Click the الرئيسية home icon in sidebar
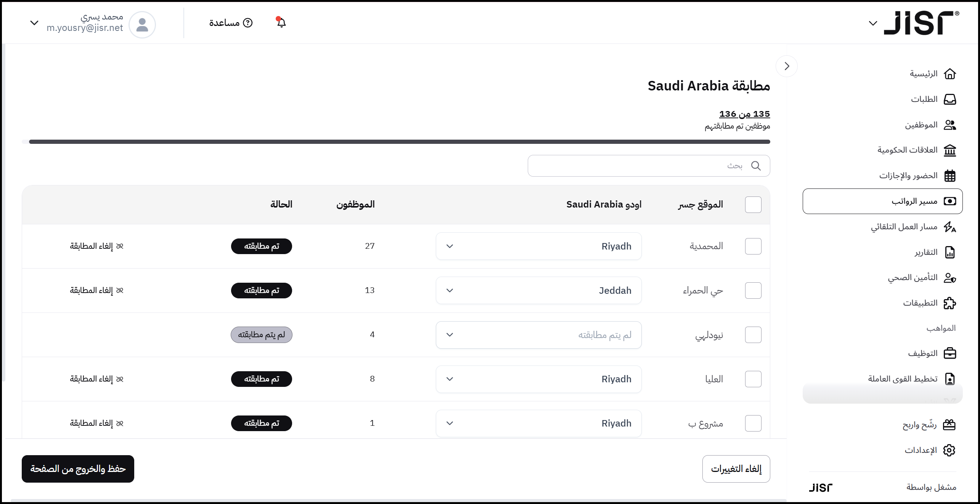This screenshot has height=504, width=980. coord(949,74)
